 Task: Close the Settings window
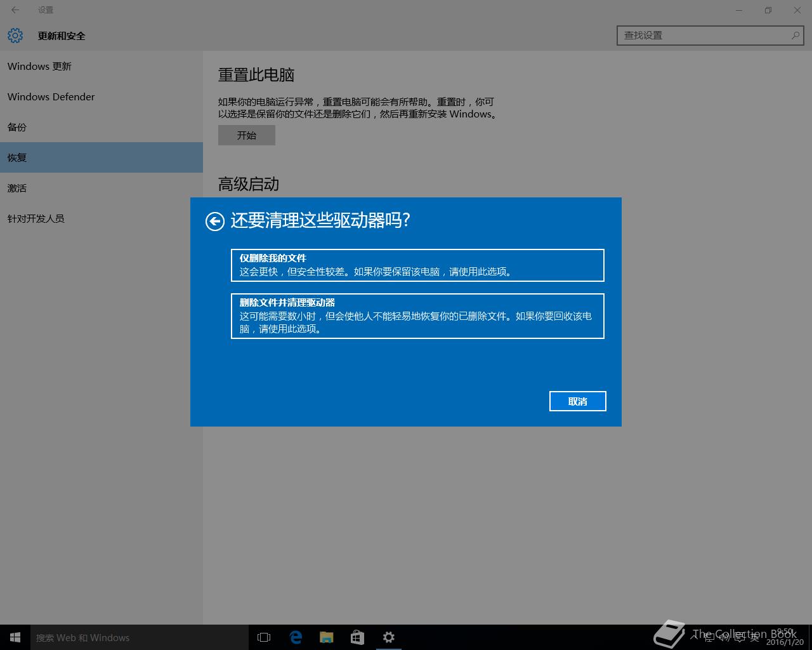pyautogui.click(x=797, y=10)
